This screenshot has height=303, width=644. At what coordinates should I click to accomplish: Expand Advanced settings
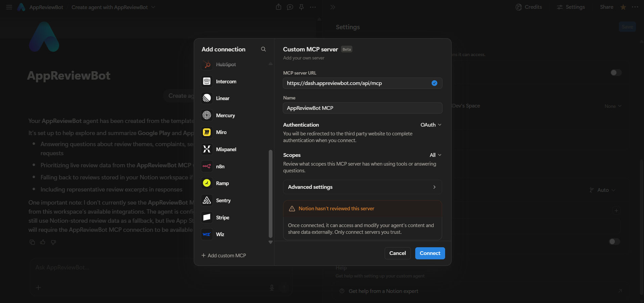[362, 187]
